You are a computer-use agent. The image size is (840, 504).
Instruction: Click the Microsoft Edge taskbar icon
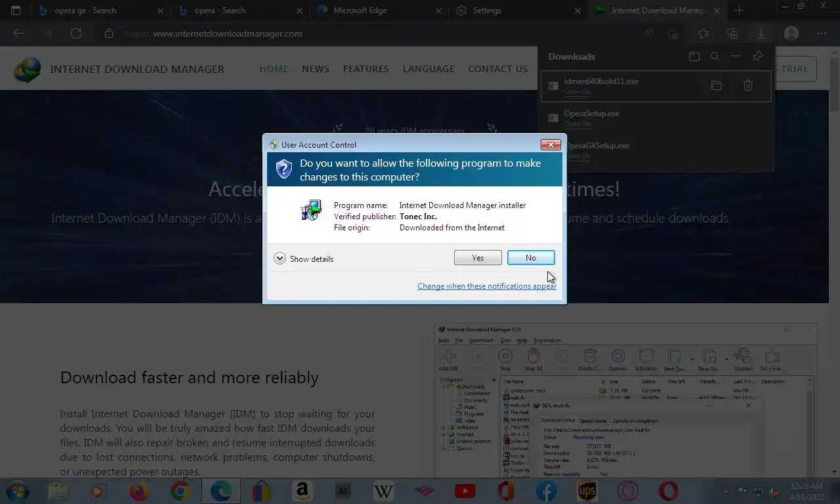coord(220,491)
